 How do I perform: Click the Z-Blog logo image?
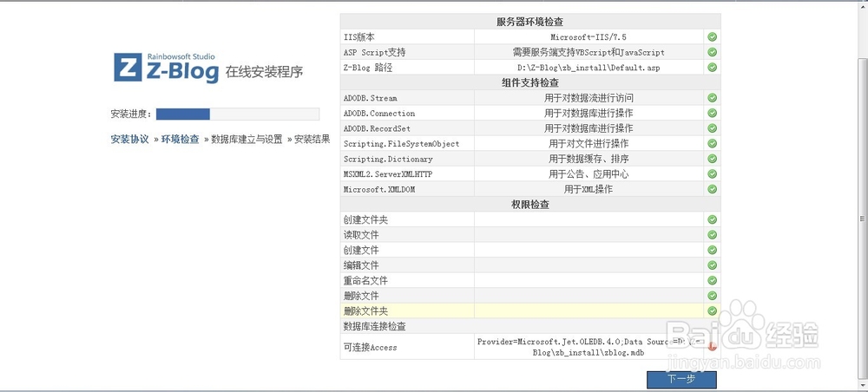click(x=166, y=68)
